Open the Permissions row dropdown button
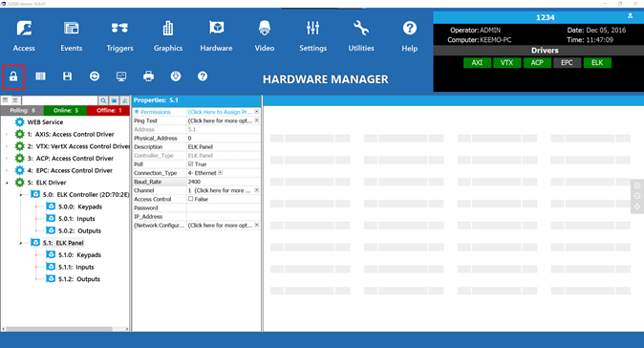This screenshot has height=348, width=644. click(x=257, y=112)
